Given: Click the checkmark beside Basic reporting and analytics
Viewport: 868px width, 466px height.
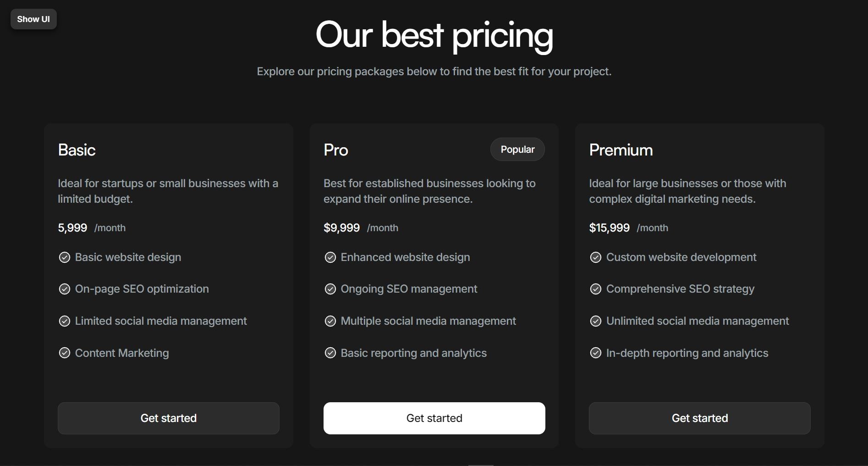Looking at the screenshot, I should pyautogui.click(x=330, y=353).
